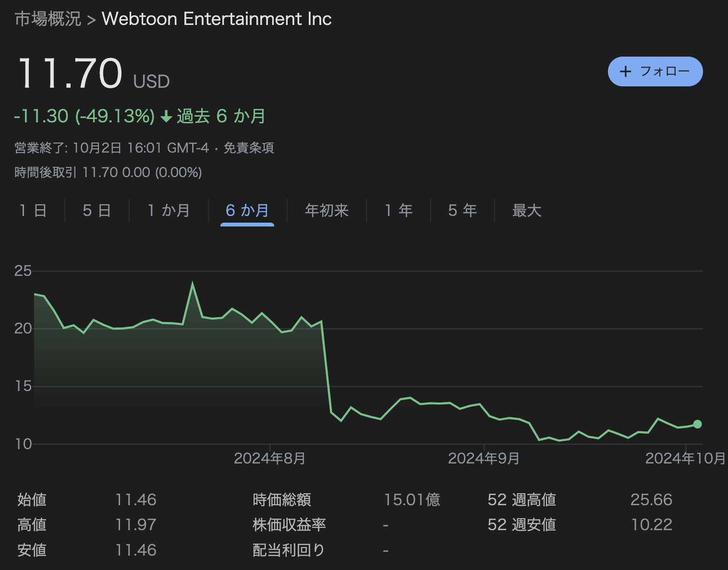Click the 2024年10月 axis label
This screenshot has height=570, width=728.
[685, 459]
